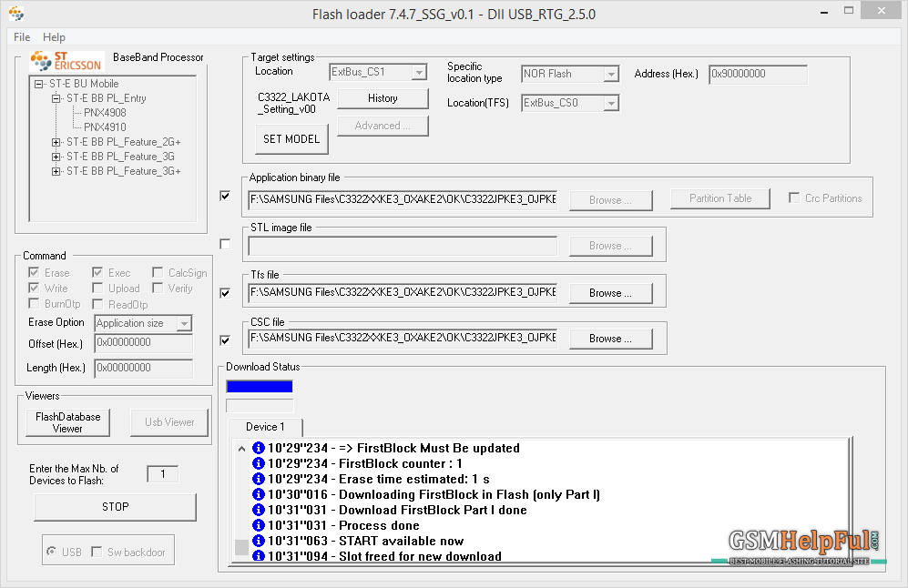Viewport: 908px width, 588px height.
Task: Open the Specific location type NOR Flash dropdown
Action: tap(611, 74)
